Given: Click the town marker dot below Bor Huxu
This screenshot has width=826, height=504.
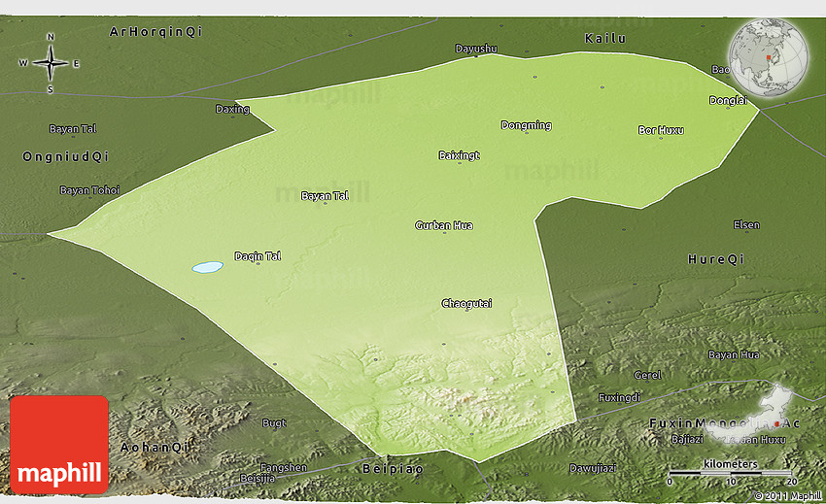Looking at the screenshot, I should pyautogui.click(x=661, y=138).
